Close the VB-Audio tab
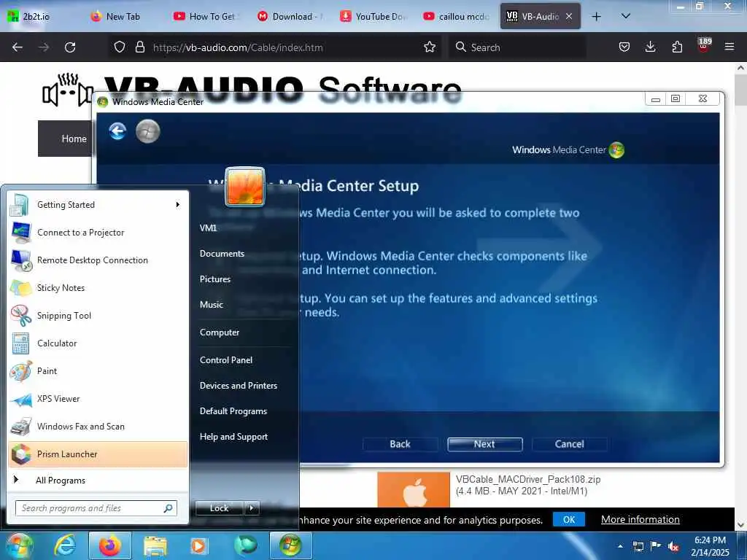The height and width of the screenshot is (560, 747). tap(569, 16)
